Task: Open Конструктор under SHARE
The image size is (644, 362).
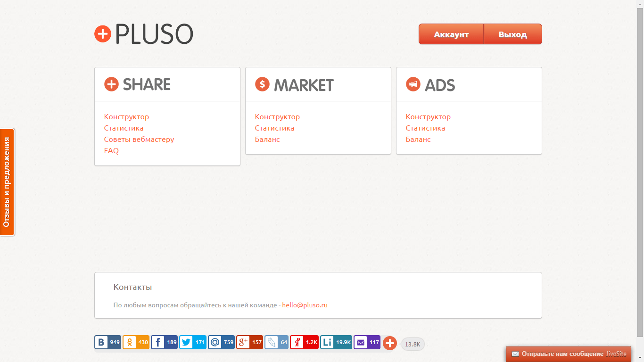Action: pos(126,117)
